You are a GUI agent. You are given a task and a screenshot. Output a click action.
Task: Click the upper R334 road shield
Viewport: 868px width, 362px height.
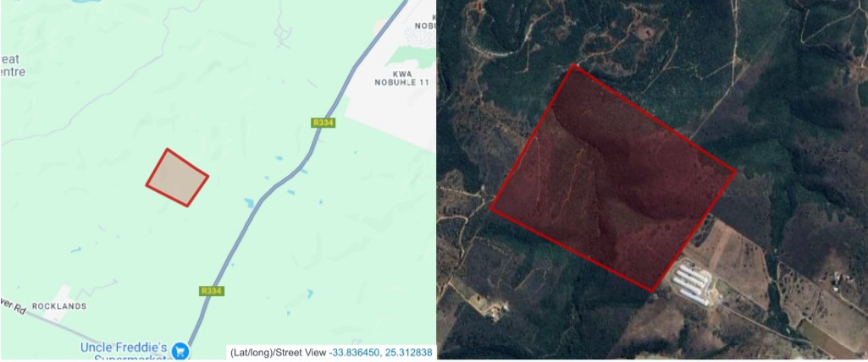click(323, 123)
